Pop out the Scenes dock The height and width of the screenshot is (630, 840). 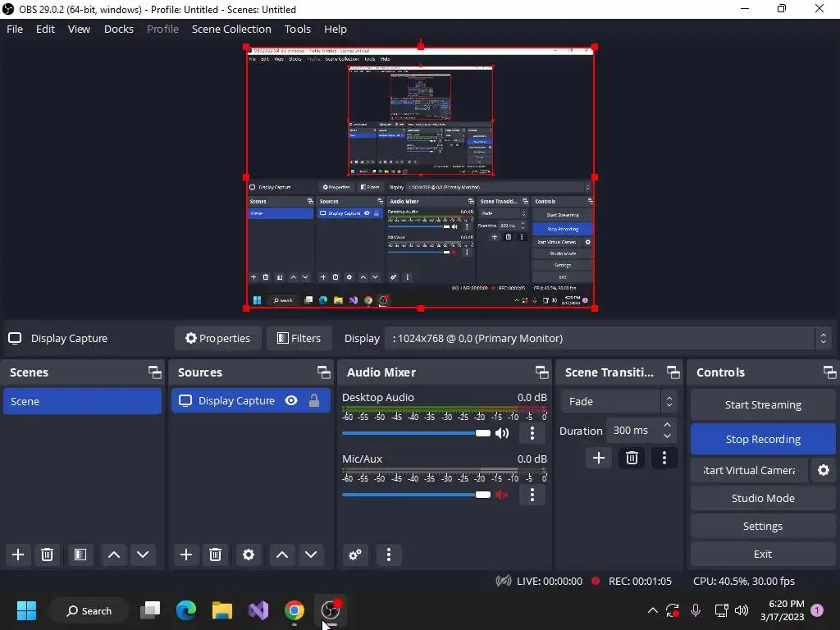[154, 372]
